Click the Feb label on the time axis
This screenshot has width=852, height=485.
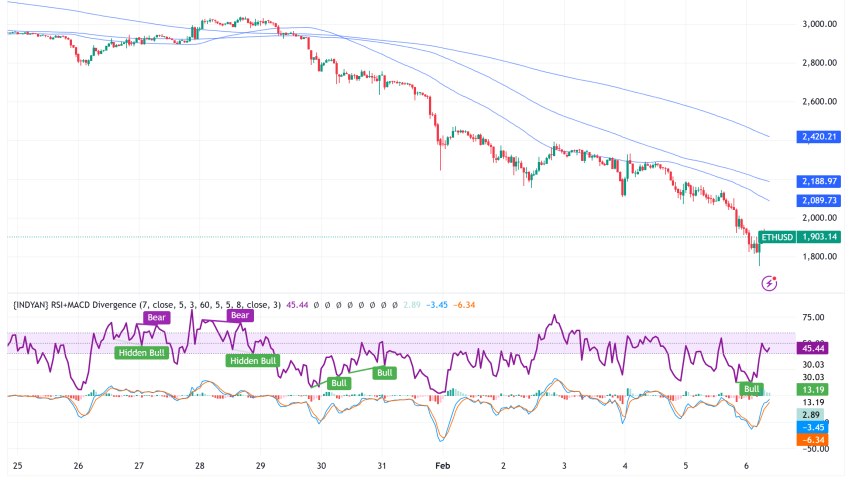[440, 465]
